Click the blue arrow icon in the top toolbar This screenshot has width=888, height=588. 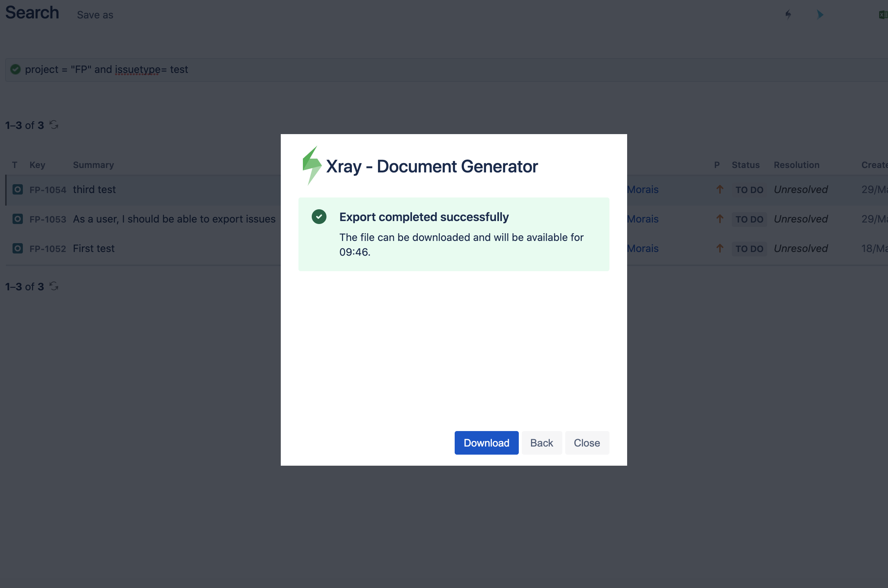coord(820,15)
